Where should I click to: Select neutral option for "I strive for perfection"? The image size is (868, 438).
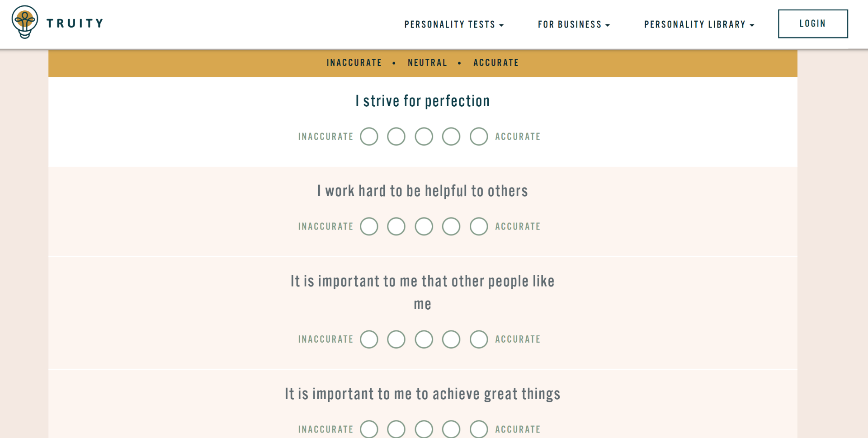click(x=424, y=137)
